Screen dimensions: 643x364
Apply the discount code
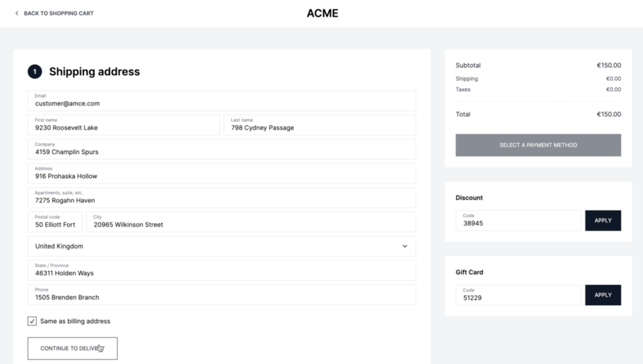[x=603, y=221]
